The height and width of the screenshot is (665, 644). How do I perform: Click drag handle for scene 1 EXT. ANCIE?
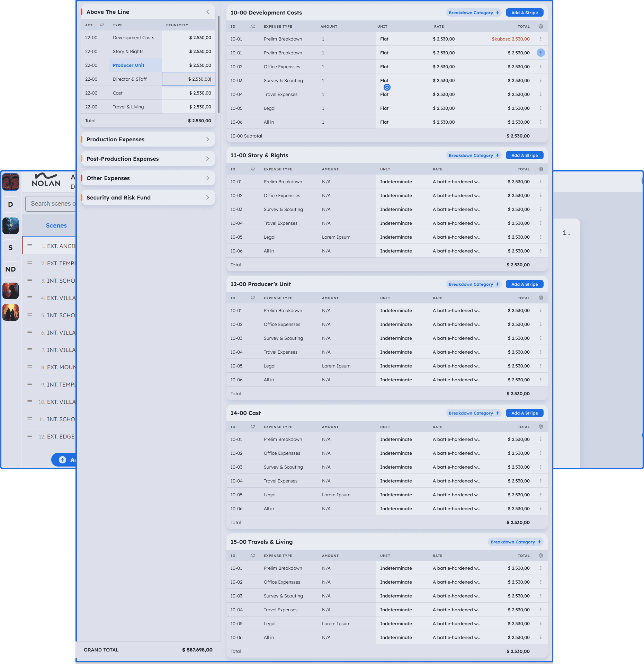(30, 246)
